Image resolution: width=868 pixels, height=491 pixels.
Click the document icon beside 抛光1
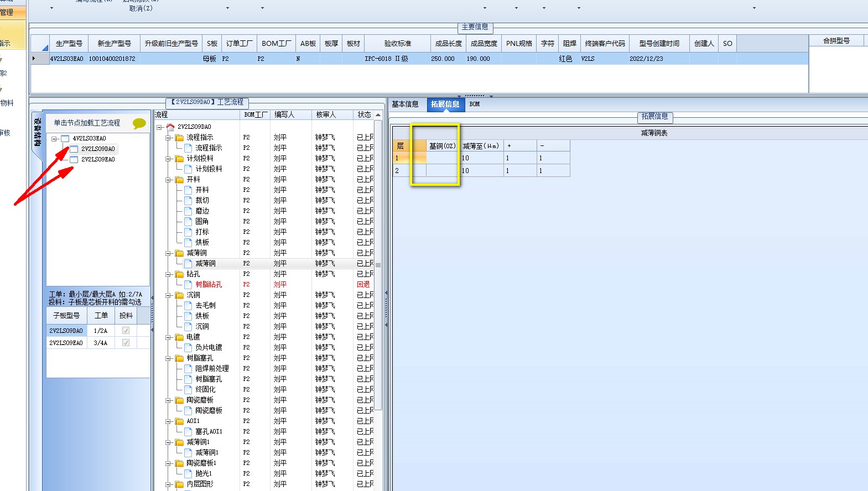point(188,473)
